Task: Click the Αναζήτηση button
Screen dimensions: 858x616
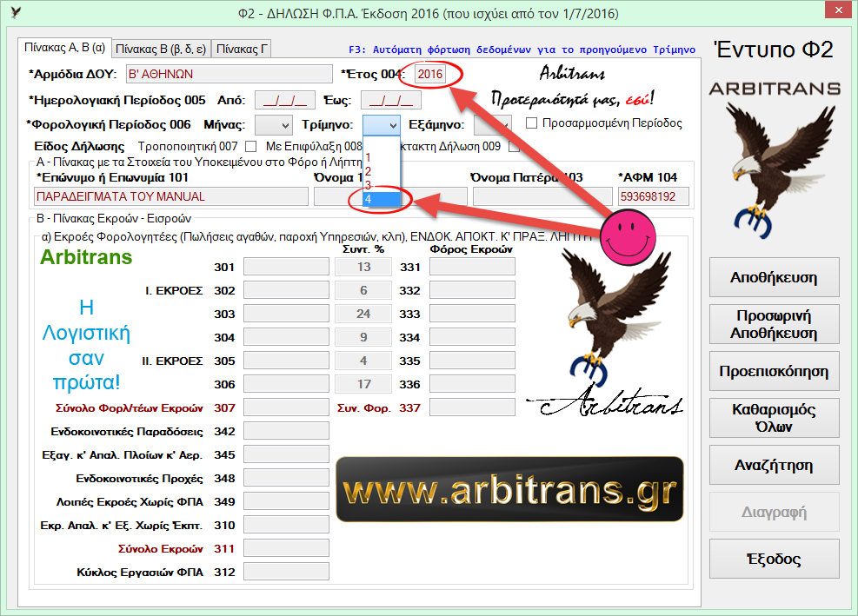Action: [775, 465]
